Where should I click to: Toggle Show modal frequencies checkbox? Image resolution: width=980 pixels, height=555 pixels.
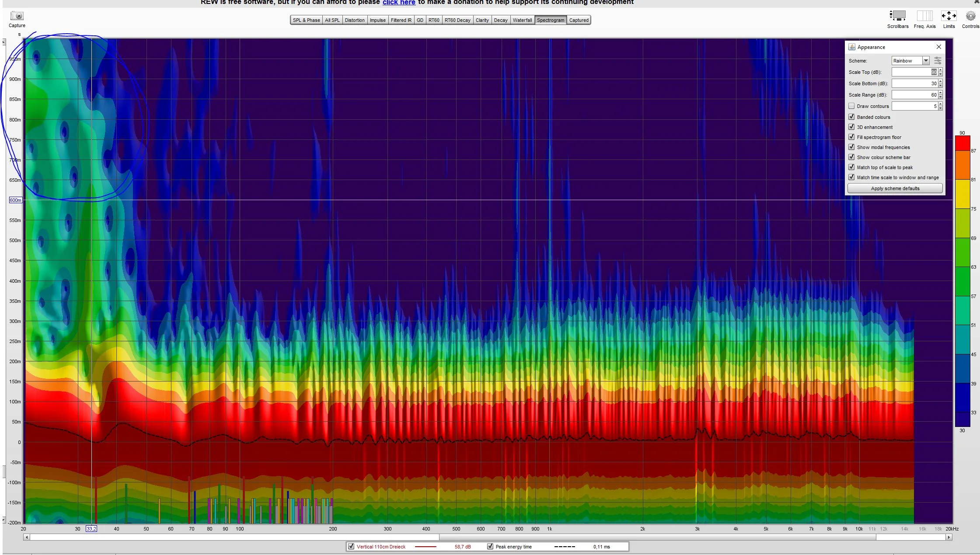(851, 147)
